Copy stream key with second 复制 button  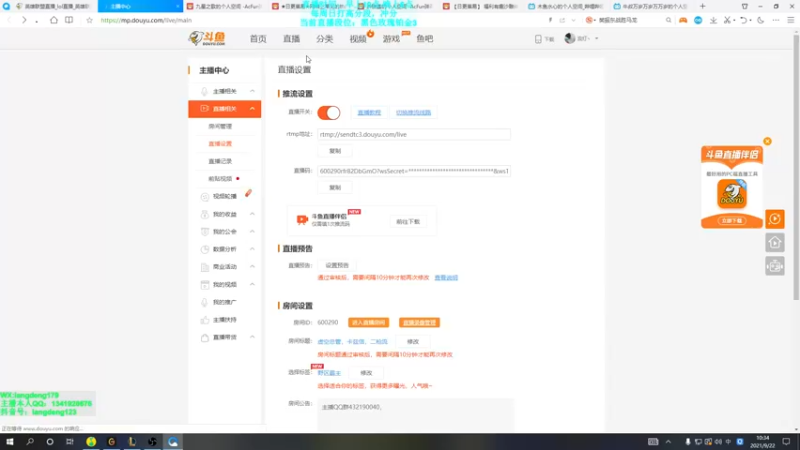335,187
